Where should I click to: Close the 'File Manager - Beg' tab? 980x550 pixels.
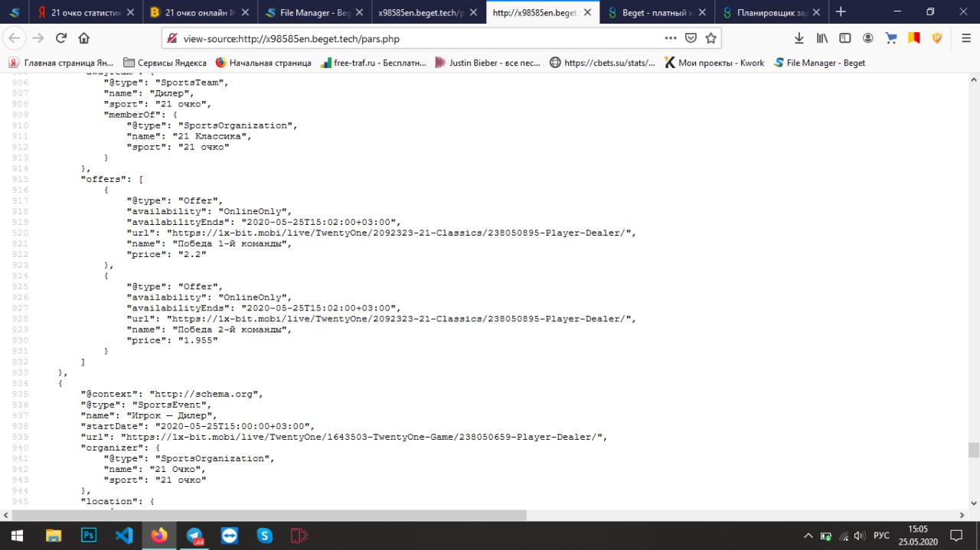tap(359, 12)
